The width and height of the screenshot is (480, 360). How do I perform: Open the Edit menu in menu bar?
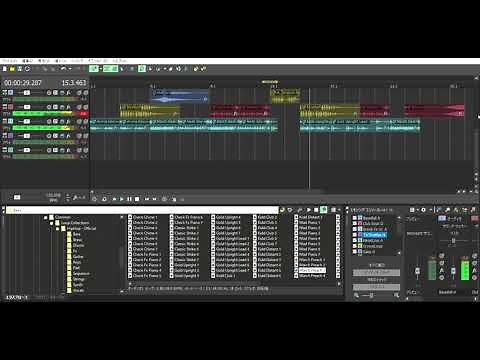pyautogui.click(x=28, y=61)
